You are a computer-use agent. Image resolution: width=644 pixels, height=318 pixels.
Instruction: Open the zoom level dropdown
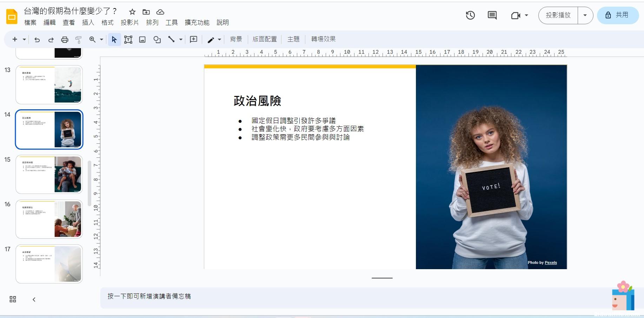click(101, 40)
